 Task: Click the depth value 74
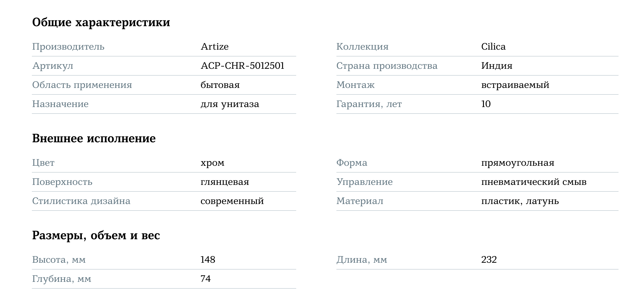coord(205,279)
